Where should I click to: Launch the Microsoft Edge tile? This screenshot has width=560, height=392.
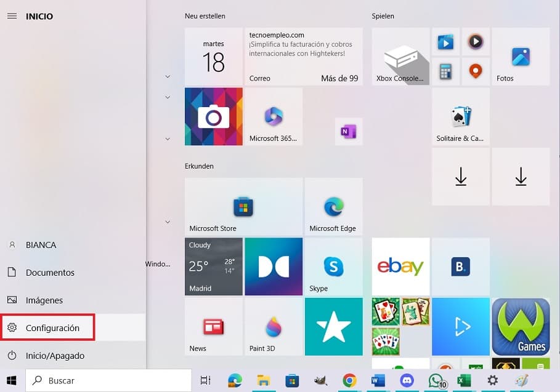[333, 207]
